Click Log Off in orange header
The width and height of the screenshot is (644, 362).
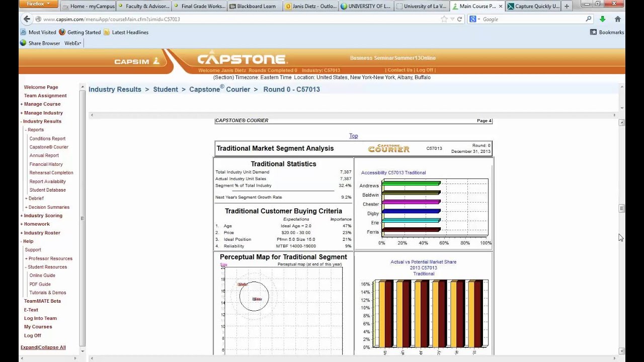pyautogui.click(x=425, y=70)
